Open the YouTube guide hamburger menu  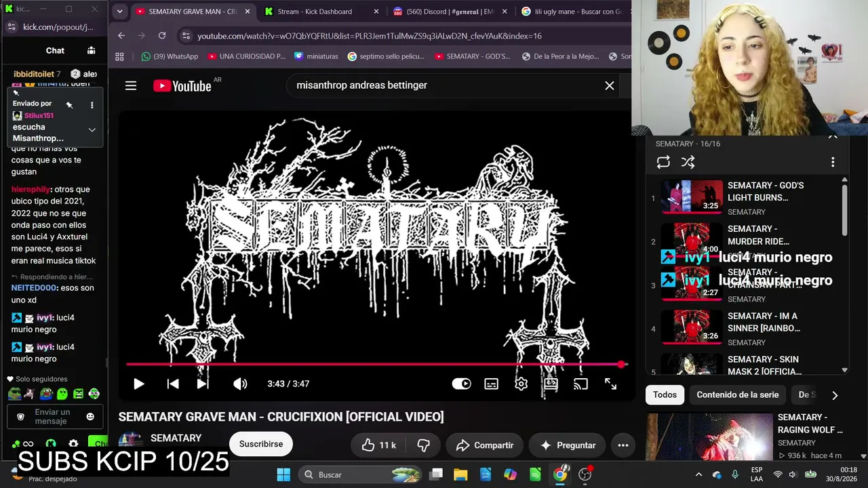pos(131,85)
